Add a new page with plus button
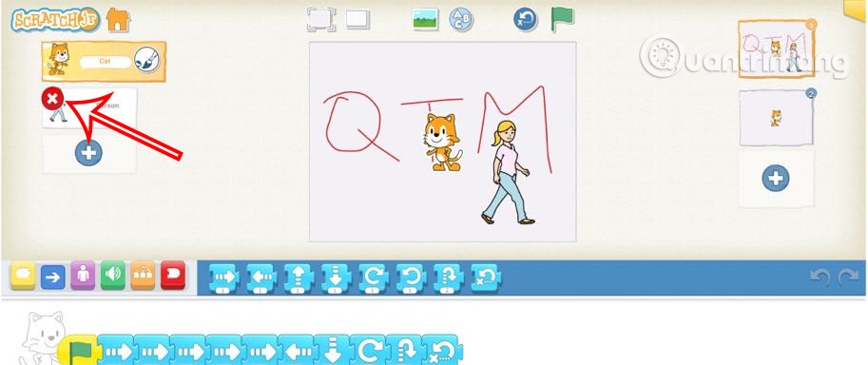This screenshot has height=365, width=868. tap(776, 178)
